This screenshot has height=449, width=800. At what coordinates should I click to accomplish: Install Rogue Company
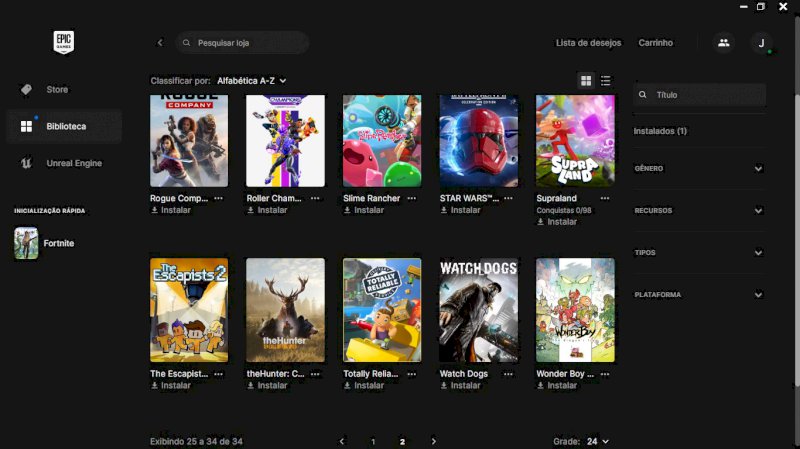click(x=170, y=210)
